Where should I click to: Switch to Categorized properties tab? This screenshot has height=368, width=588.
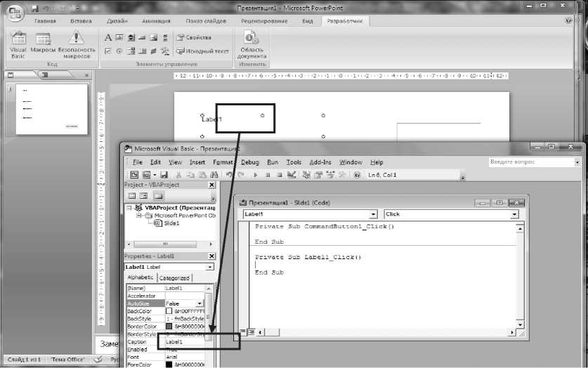(174, 278)
